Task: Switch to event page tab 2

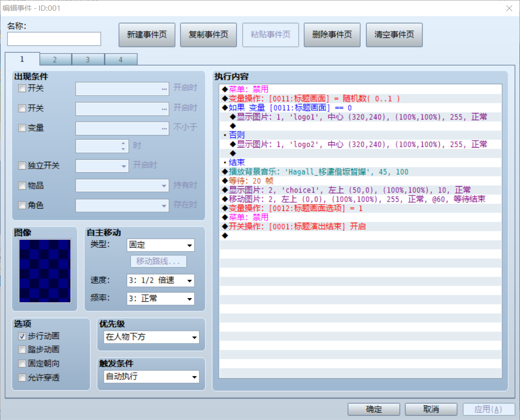Action: click(x=55, y=59)
